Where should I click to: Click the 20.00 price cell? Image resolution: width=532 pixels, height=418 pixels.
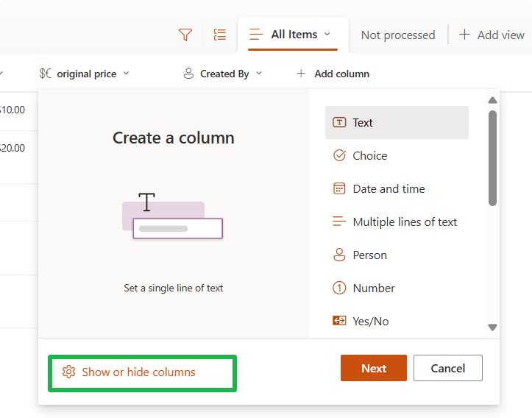(x=13, y=148)
